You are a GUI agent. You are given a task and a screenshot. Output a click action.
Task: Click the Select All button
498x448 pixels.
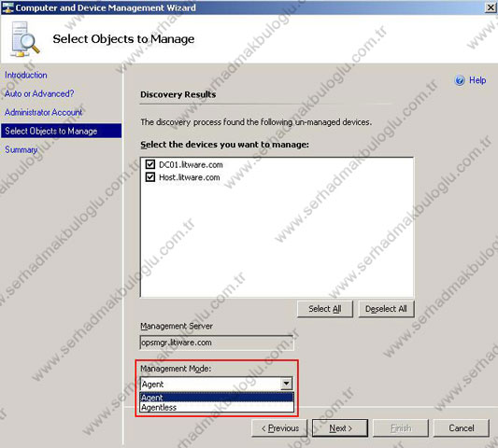point(325,309)
